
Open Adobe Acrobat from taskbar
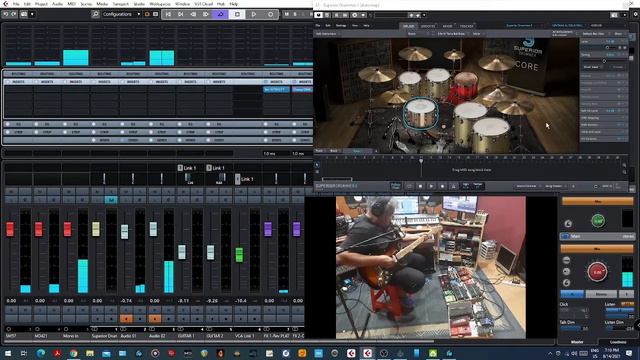57,353
